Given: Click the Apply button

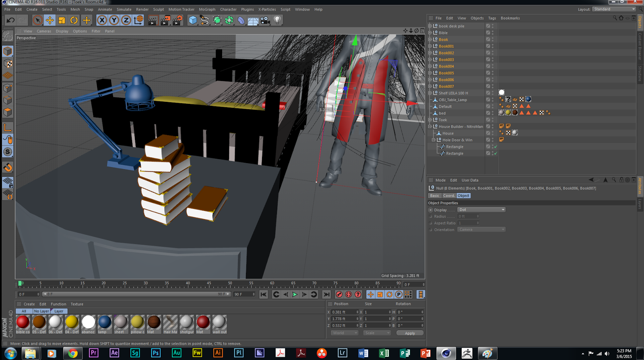Looking at the screenshot, I should pos(410,333).
